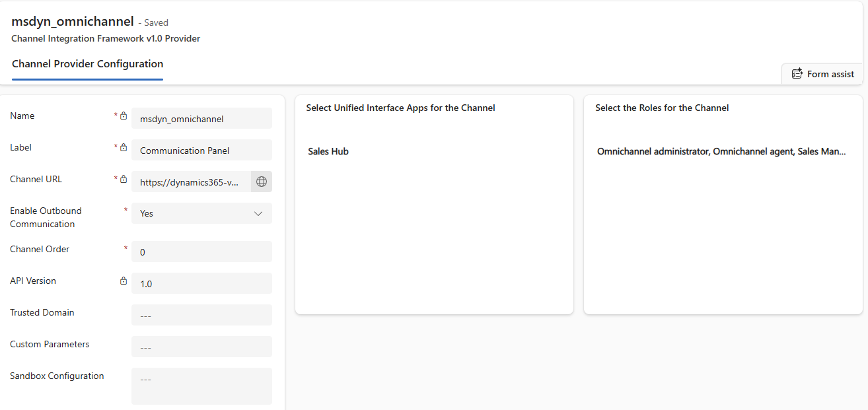Click the Channel Order label
868x410 pixels.
click(x=40, y=249)
